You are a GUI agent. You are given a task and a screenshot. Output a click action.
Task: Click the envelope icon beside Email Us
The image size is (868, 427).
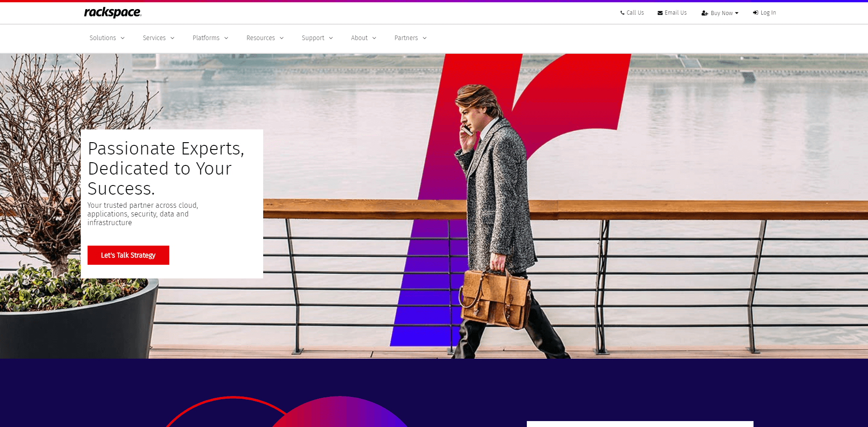[x=660, y=13]
